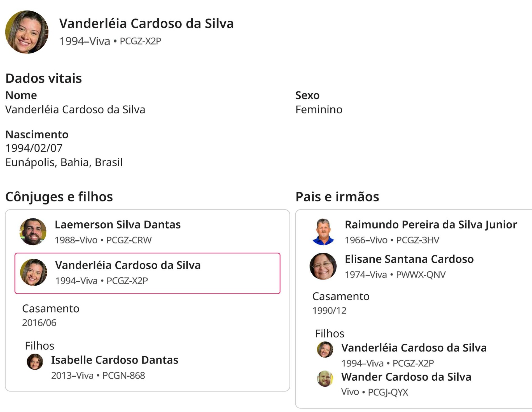Image resolution: width=532 pixels, height=412 pixels.
Task: Click Vanderléia's name in the highlighted spouse card
Action: (x=128, y=265)
